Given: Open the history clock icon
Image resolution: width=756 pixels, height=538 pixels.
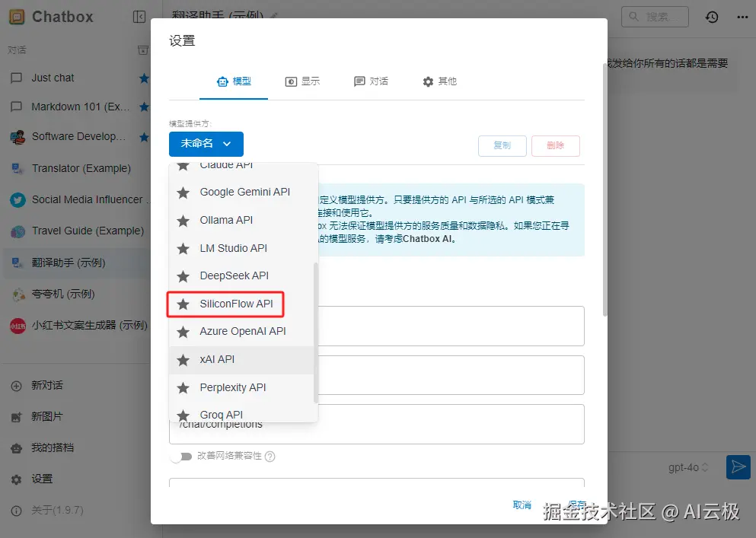Looking at the screenshot, I should click(x=712, y=17).
